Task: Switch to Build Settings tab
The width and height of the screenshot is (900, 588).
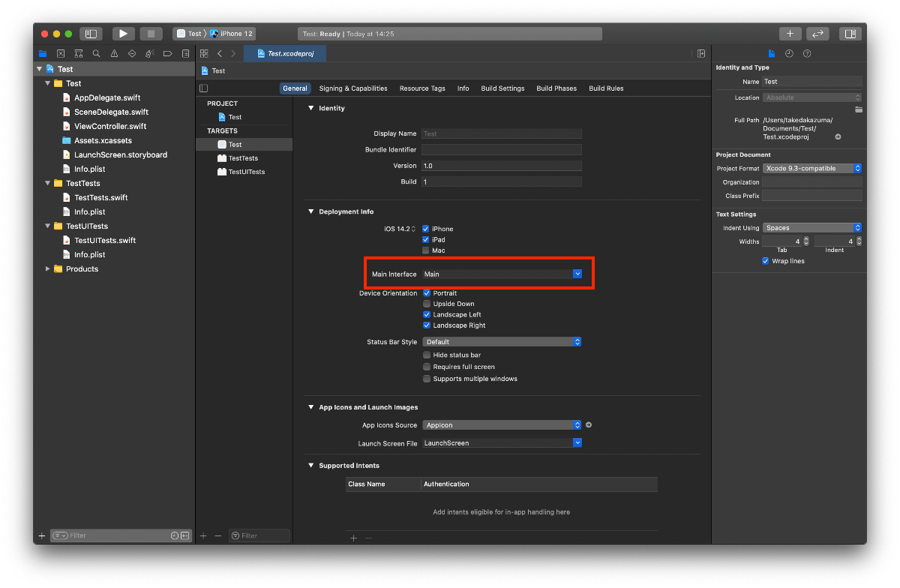Action: tap(502, 88)
